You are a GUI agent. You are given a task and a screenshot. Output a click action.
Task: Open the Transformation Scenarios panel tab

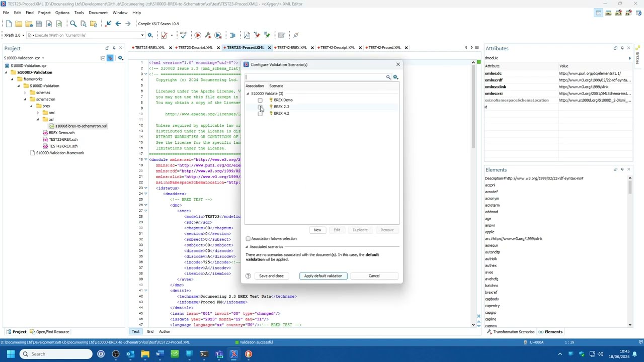tap(510, 332)
